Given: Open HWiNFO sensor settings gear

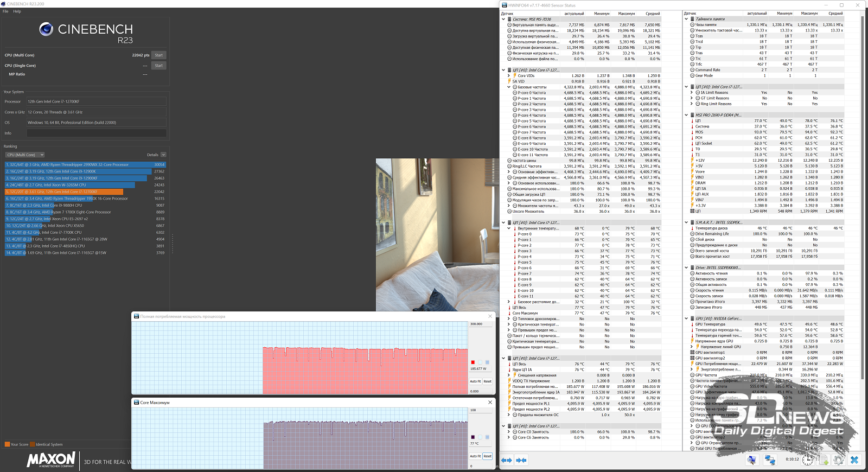Looking at the screenshot, I should pos(839,460).
